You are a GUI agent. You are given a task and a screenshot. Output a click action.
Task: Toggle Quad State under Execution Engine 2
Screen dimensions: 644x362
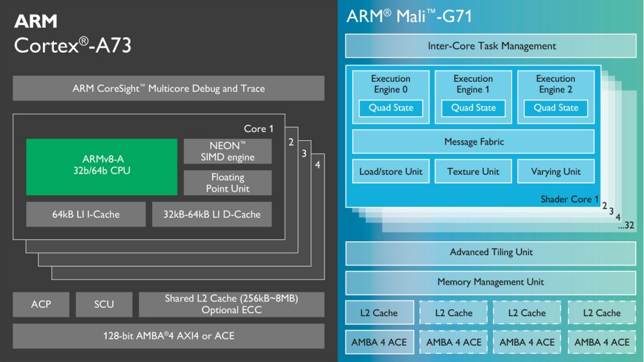555,108
